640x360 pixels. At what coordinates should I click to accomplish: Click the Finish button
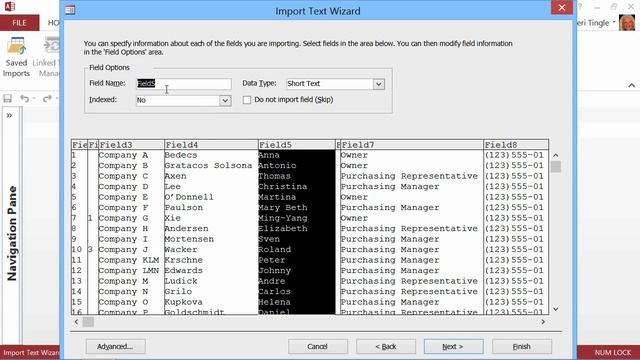click(522, 347)
